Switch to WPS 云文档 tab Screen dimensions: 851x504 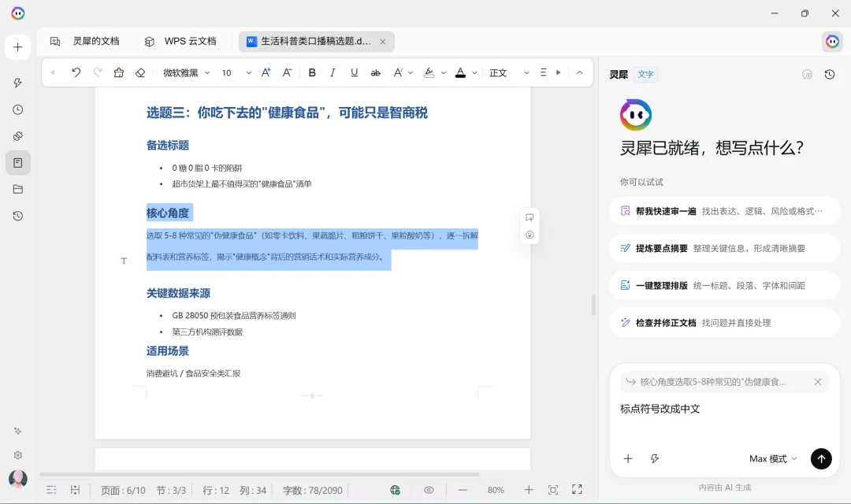tap(180, 41)
